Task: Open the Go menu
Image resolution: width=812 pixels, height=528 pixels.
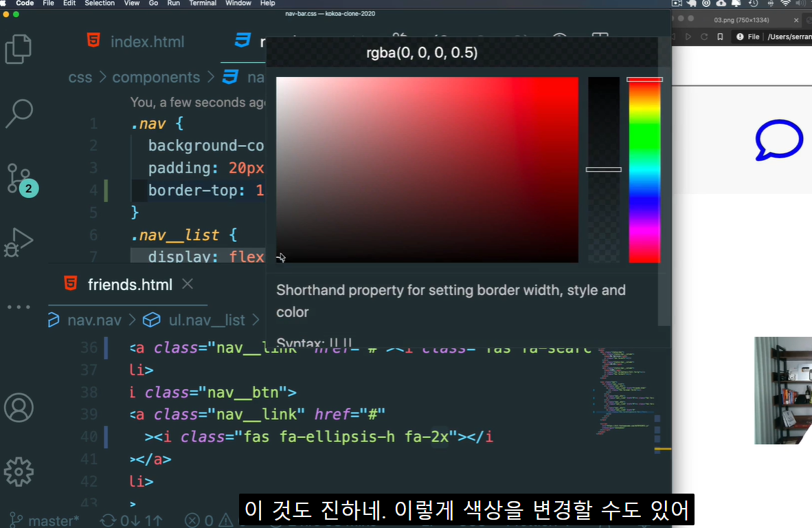Action: (153, 3)
